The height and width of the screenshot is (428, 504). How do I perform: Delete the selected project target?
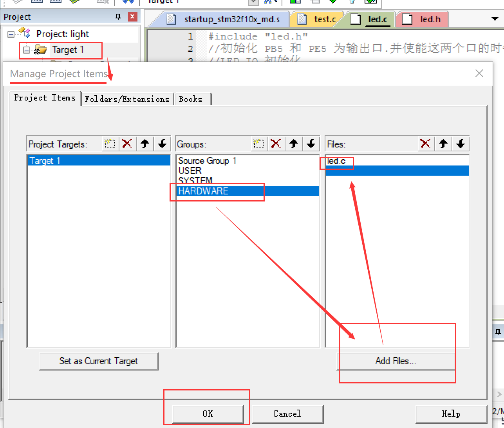tap(127, 144)
